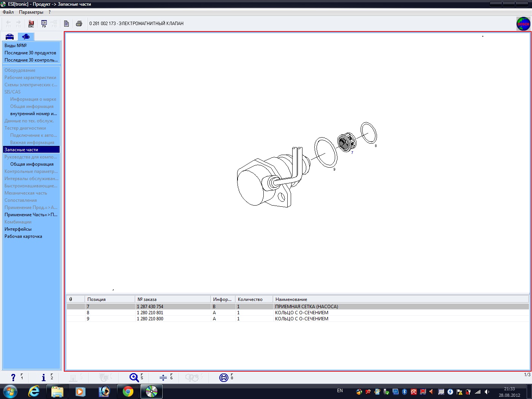Viewport: 532px width, 399px height.
Task: Switch to the motor product tab
Action: pos(26,37)
